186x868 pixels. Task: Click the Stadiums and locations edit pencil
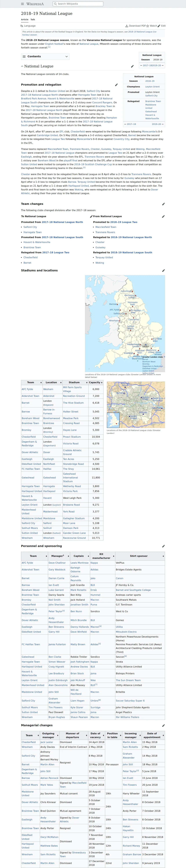(x=163, y=271)
